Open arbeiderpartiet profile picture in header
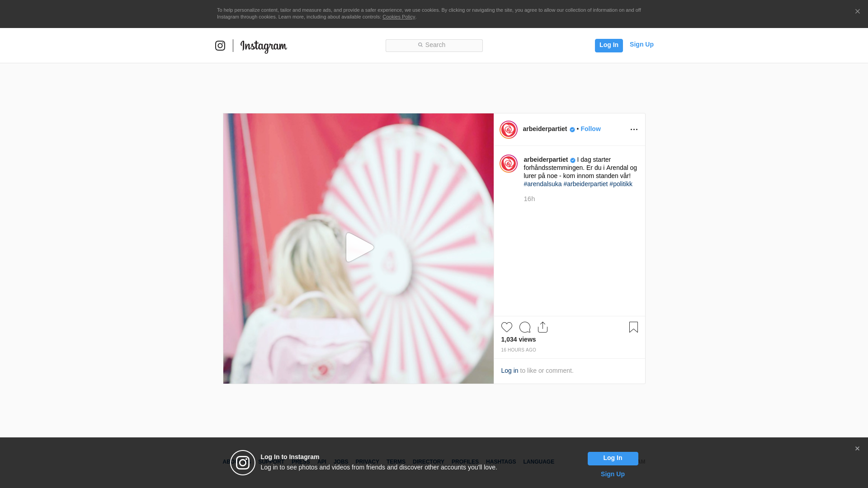 (509, 130)
